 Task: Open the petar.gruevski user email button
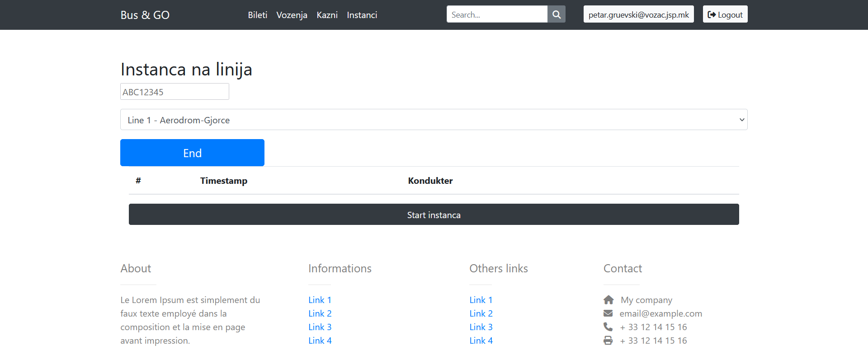coord(638,14)
